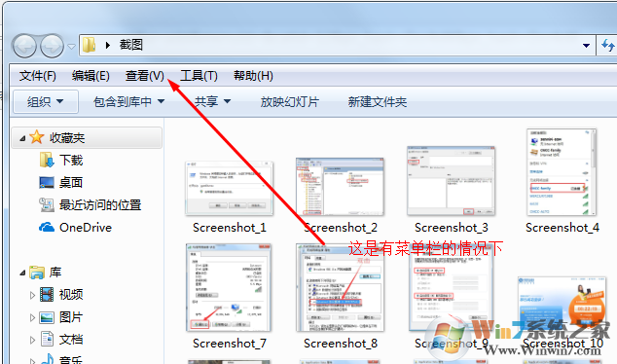
Task: Click the Forward navigation arrow button
Action: [x=52, y=47]
